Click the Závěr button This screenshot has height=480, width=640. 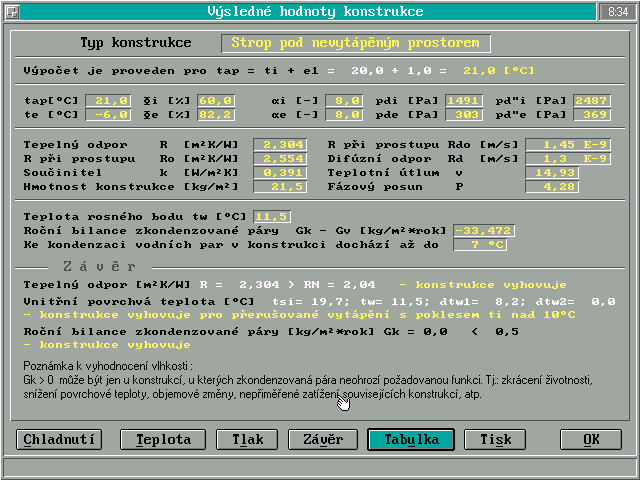(x=323, y=439)
